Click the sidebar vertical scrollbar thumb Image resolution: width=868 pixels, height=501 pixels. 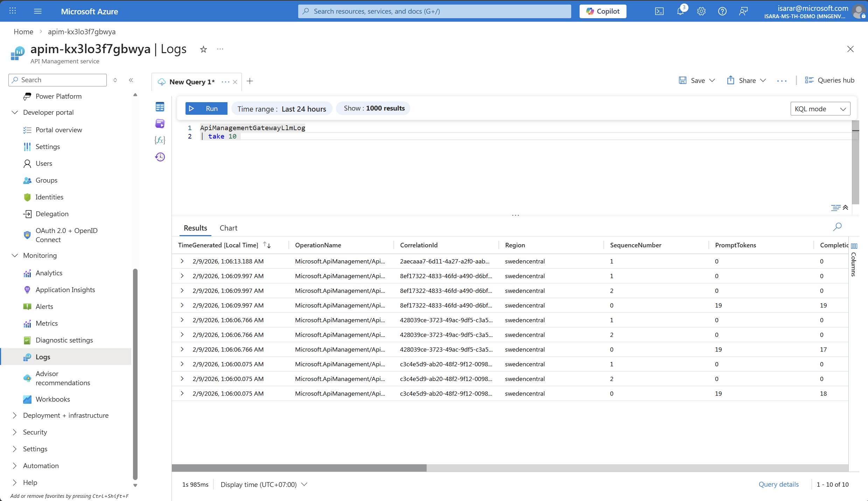[135, 374]
